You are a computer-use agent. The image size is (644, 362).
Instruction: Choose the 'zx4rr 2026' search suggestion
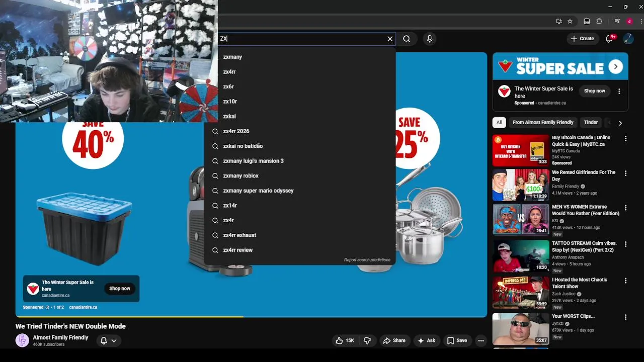pos(300,131)
